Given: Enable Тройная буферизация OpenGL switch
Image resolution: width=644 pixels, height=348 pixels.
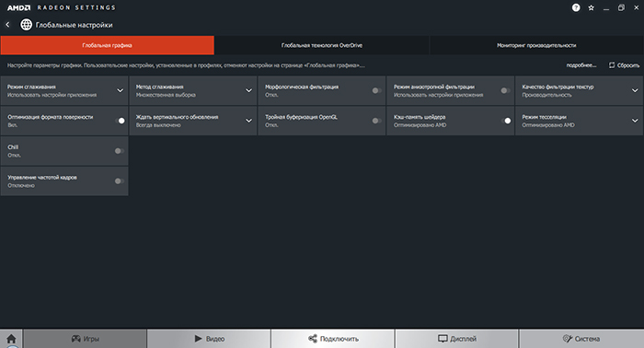Looking at the screenshot, I should pyautogui.click(x=376, y=121).
